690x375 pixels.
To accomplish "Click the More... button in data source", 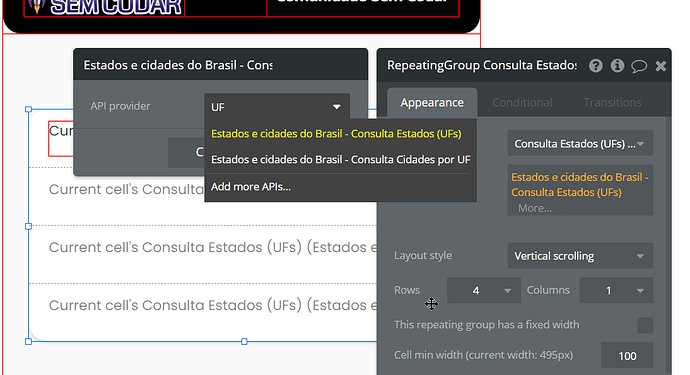I will click(535, 208).
